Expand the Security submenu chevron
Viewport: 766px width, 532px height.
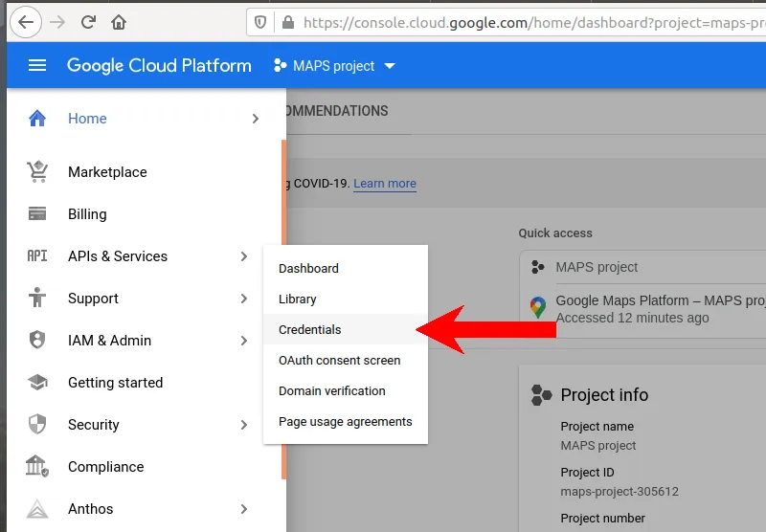click(x=244, y=425)
